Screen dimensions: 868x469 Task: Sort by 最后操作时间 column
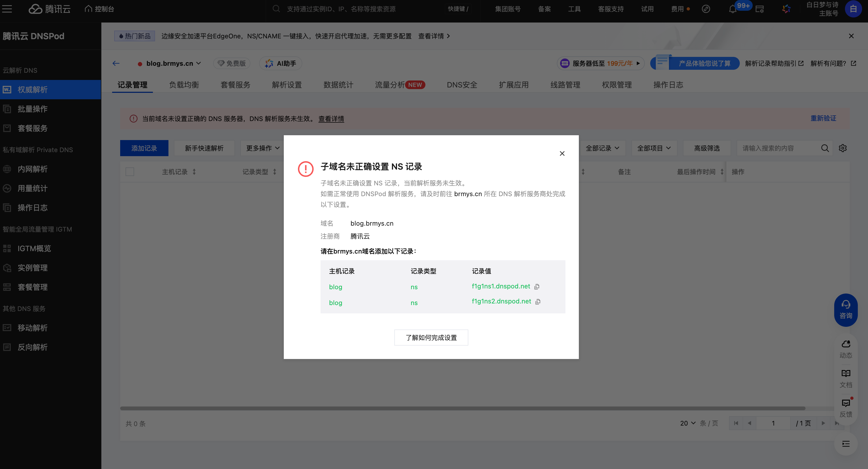point(722,172)
